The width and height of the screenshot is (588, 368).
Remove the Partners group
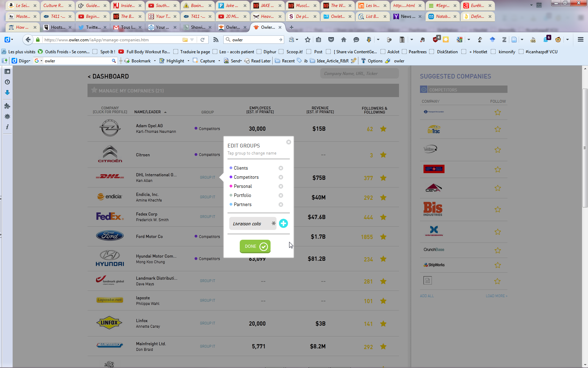coord(281,205)
